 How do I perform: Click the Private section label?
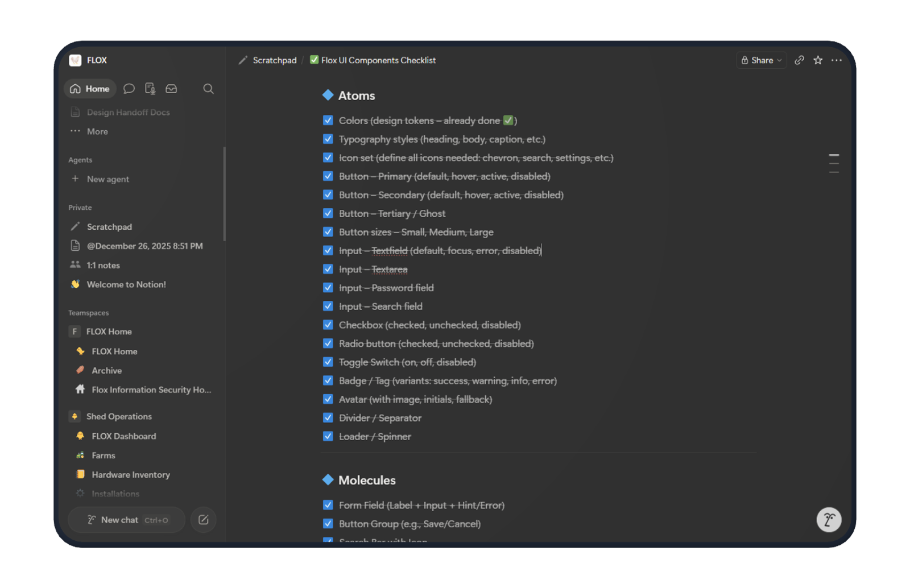click(x=80, y=208)
